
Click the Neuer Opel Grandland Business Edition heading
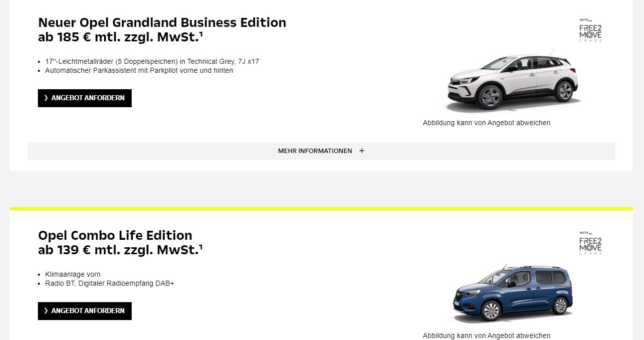[162, 23]
